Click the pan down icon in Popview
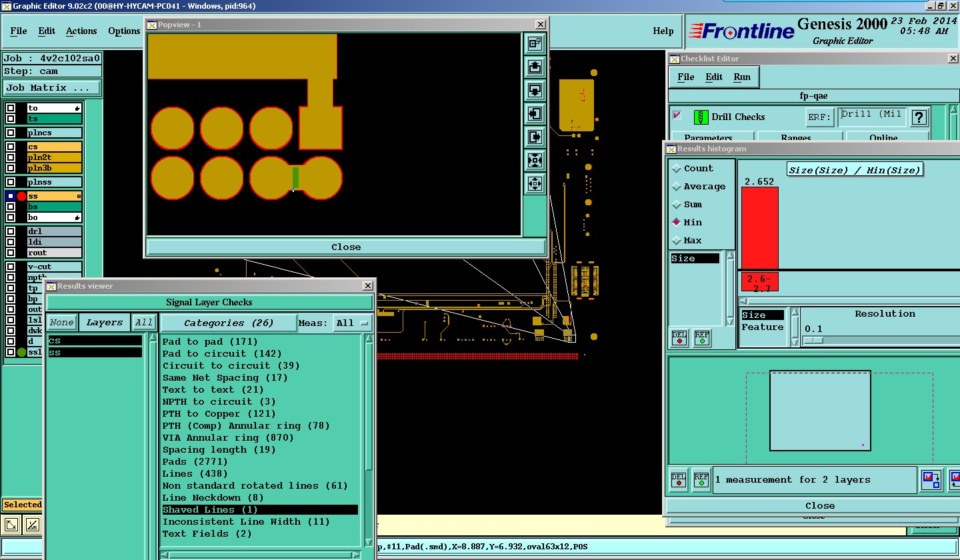This screenshot has width=960, height=560. (x=535, y=90)
